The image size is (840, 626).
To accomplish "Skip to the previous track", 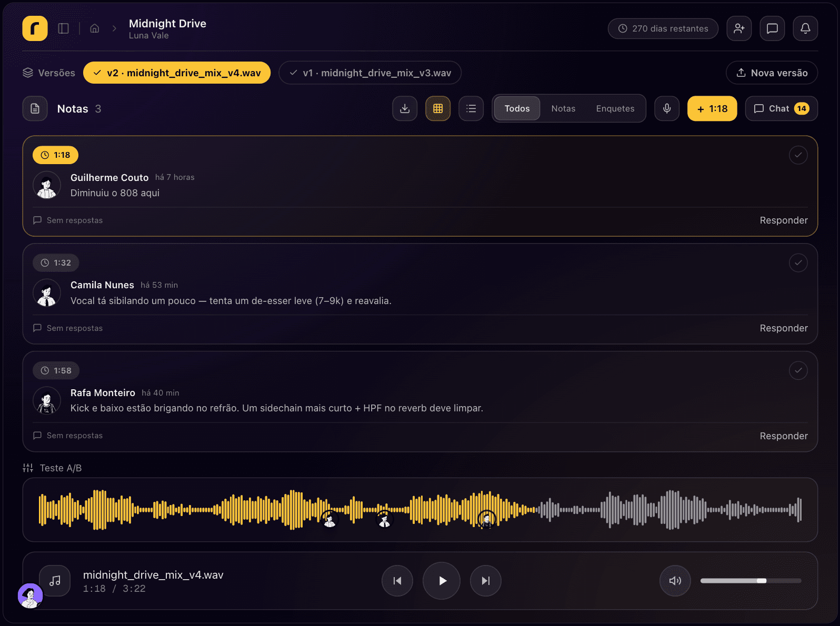I will (397, 581).
